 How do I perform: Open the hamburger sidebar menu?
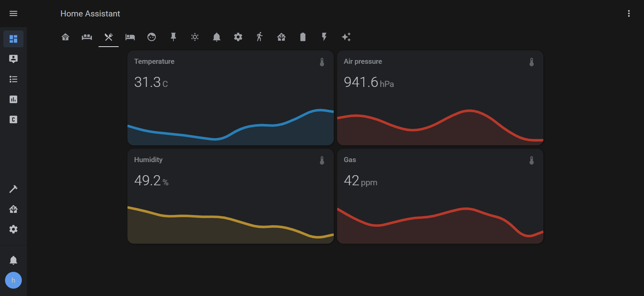(13, 13)
